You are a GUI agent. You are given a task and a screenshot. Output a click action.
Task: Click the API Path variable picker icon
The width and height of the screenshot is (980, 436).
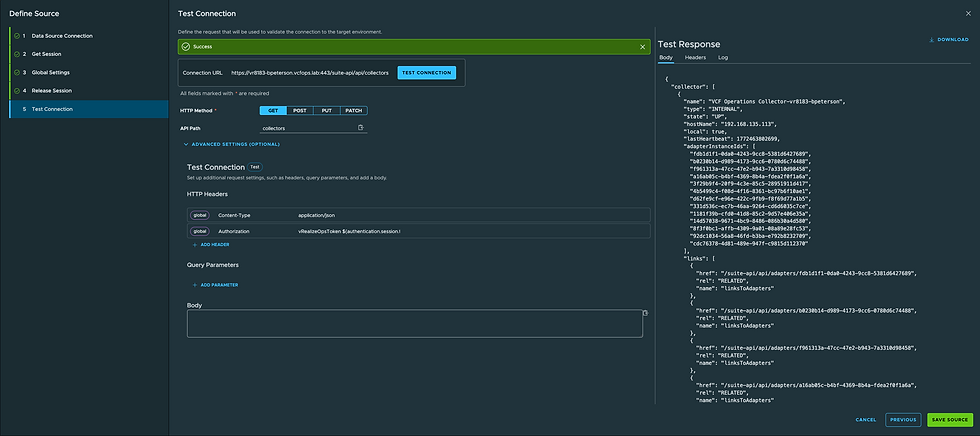click(x=360, y=128)
